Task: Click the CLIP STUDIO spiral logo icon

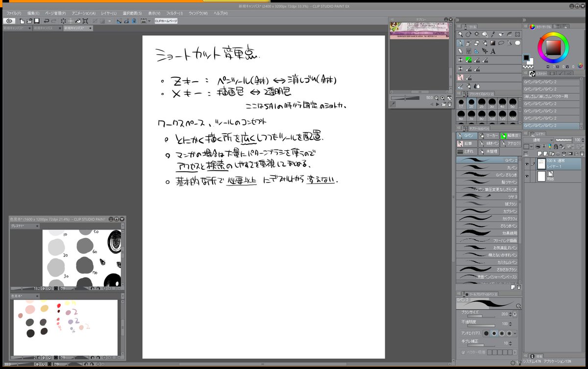Action: click(x=9, y=21)
